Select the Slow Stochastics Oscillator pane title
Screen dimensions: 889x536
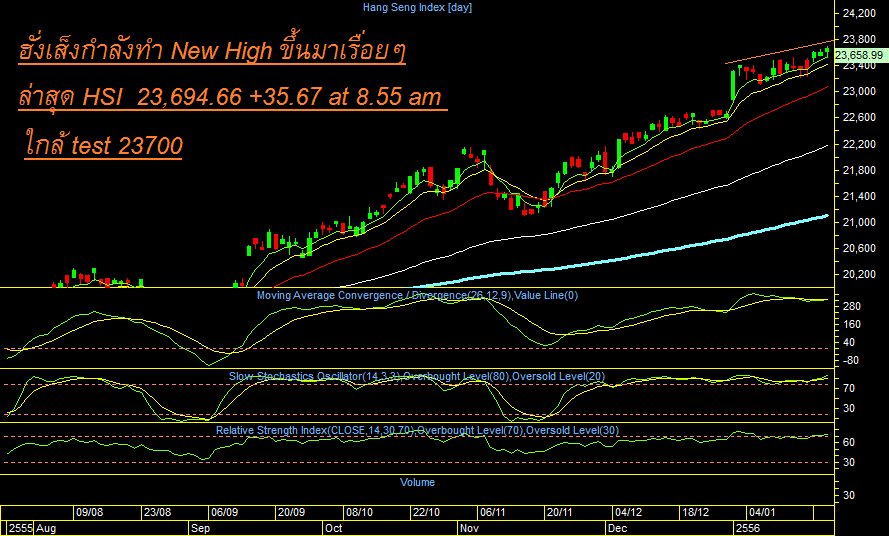pos(417,376)
